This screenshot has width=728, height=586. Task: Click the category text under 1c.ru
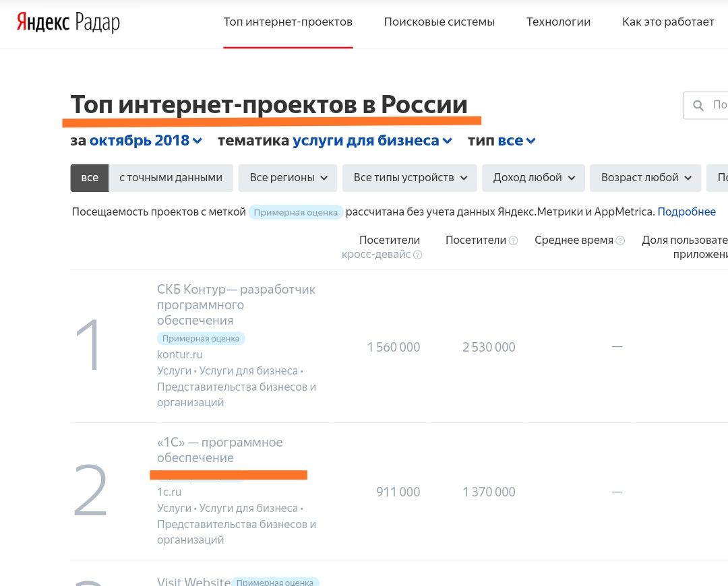(237, 524)
